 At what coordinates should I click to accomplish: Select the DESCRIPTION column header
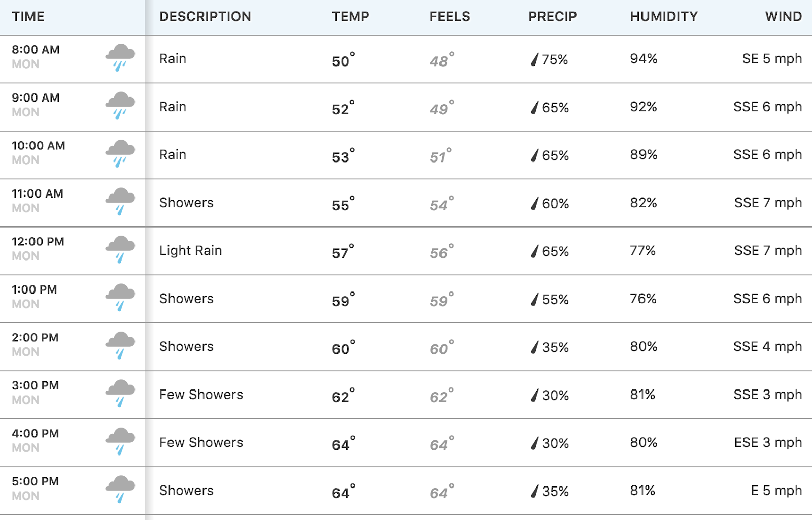205,17
